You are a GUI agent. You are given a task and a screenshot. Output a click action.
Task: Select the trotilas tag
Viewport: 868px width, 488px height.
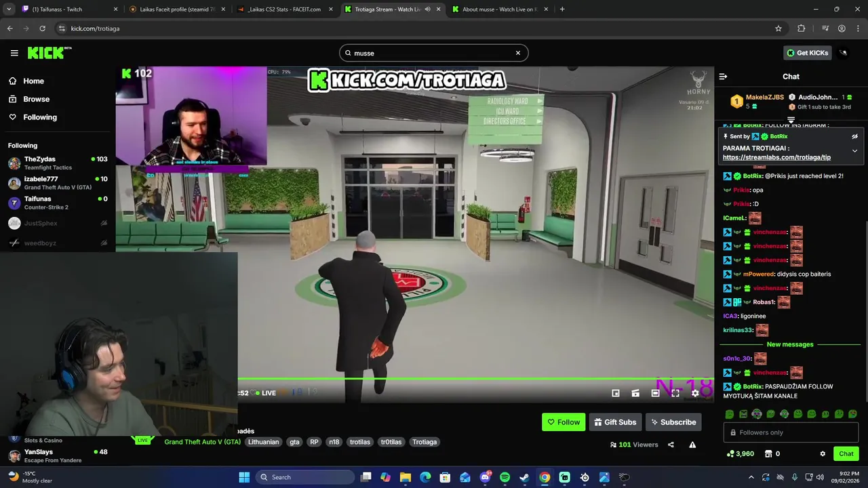tap(360, 442)
